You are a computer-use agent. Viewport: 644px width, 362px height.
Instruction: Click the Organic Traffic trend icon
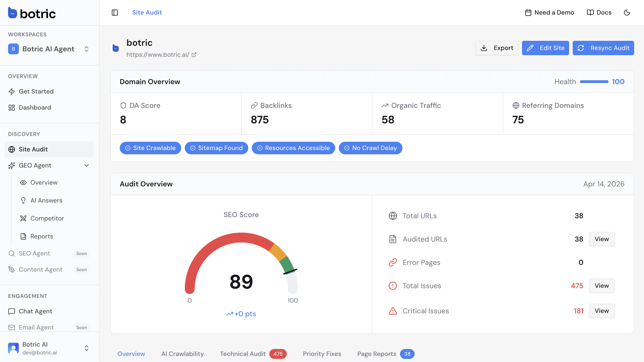[385, 105]
